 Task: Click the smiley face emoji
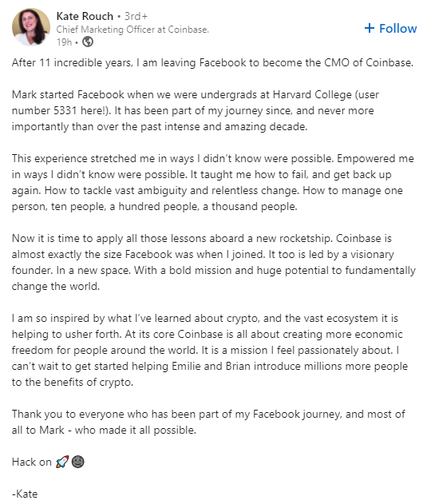77,462
